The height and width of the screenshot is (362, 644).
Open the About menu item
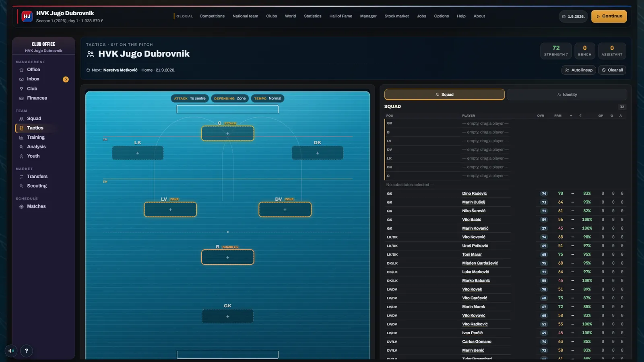pyautogui.click(x=479, y=16)
